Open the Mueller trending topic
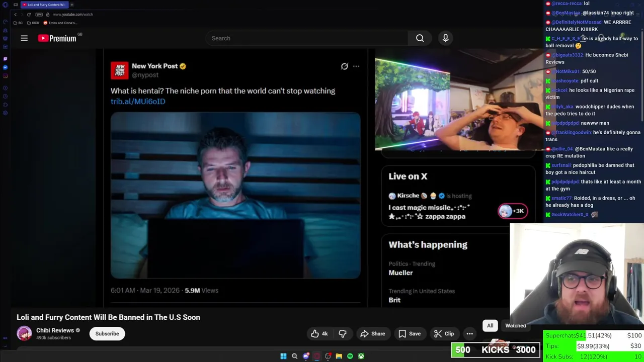Screen dimensions: 644x362 400,273
